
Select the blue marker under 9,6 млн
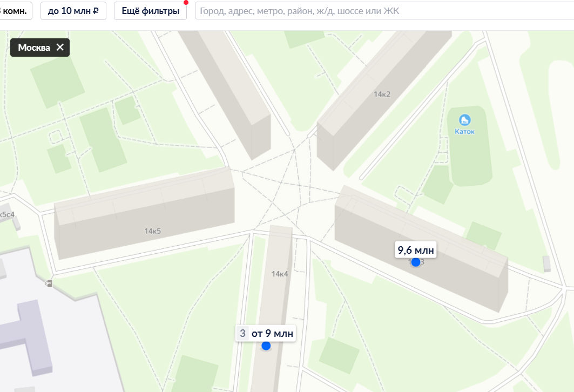click(x=415, y=262)
